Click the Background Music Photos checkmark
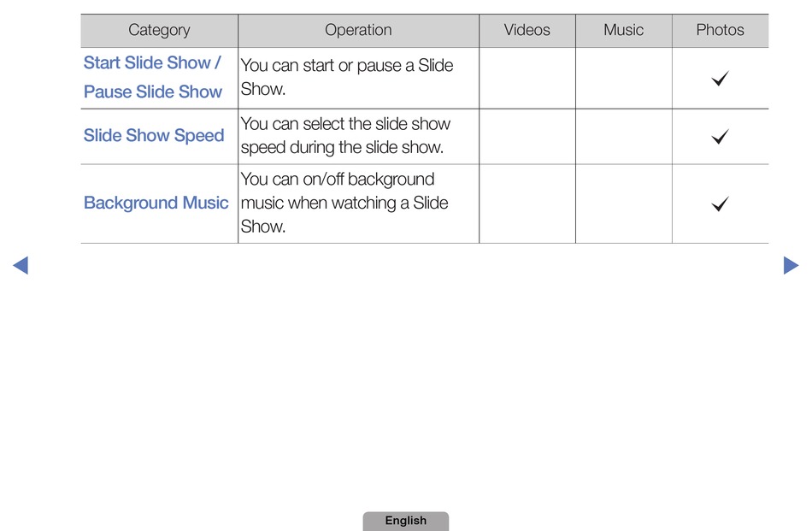812x531 pixels. pos(720,204)
